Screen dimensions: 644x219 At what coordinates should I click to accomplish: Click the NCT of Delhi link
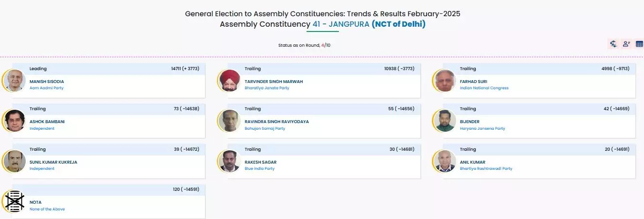(399, 24)
